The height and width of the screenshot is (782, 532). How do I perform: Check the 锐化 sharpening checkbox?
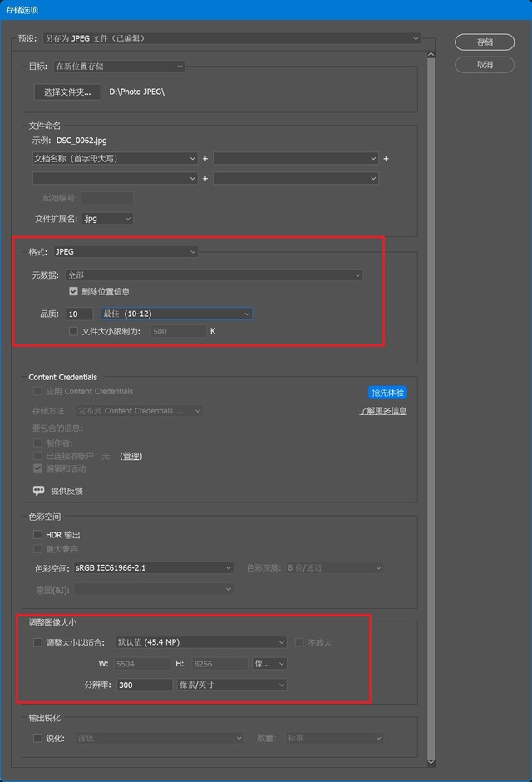[37, 738]
